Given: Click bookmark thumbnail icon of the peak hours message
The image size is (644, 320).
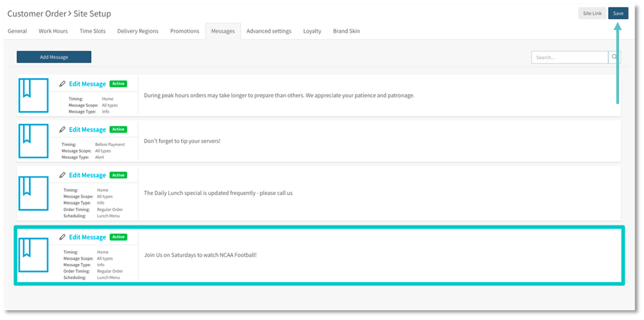Looking at the screenshot, I should pos(33,95).
